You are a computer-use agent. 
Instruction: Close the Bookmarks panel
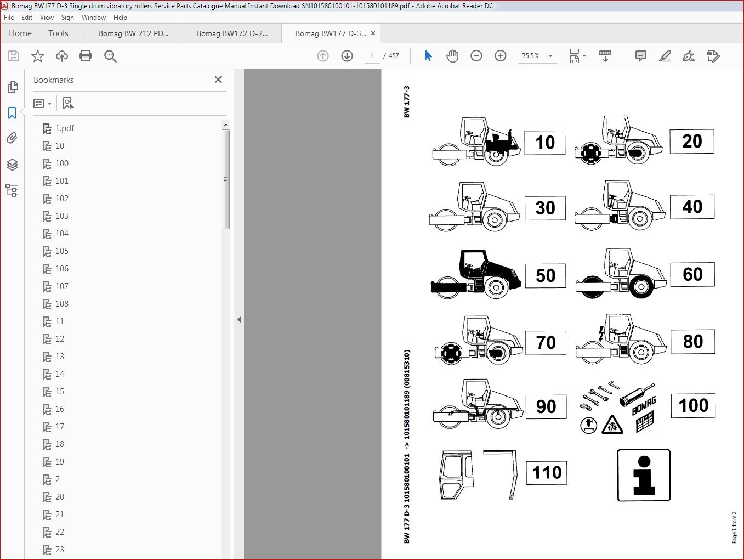click(218, 80)
